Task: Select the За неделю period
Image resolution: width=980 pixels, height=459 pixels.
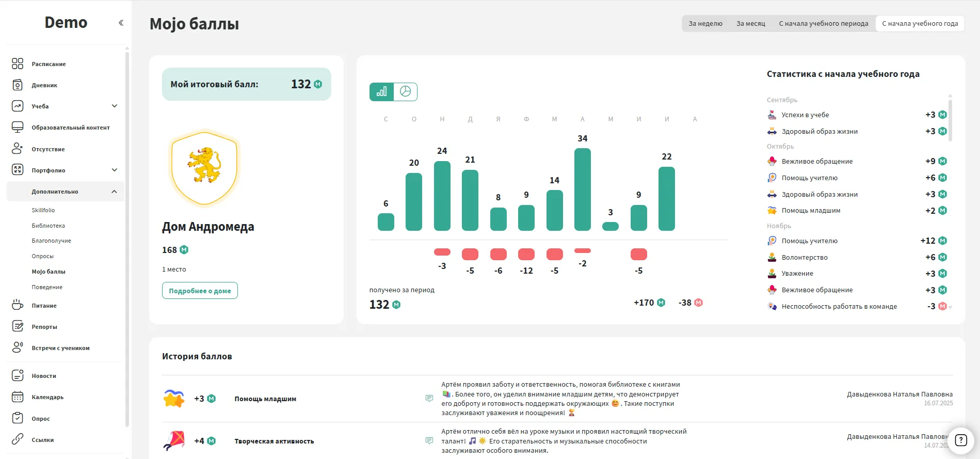Action: [705, 24]
